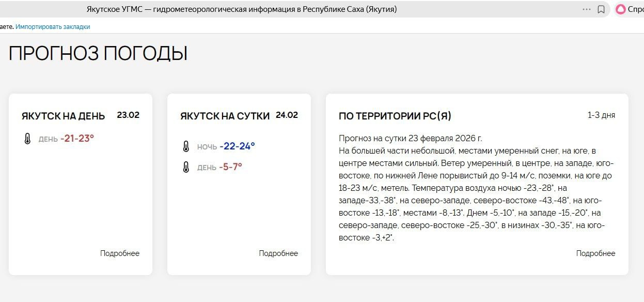Click the Якутское УГМС page title in address bar

click(242, 9)
